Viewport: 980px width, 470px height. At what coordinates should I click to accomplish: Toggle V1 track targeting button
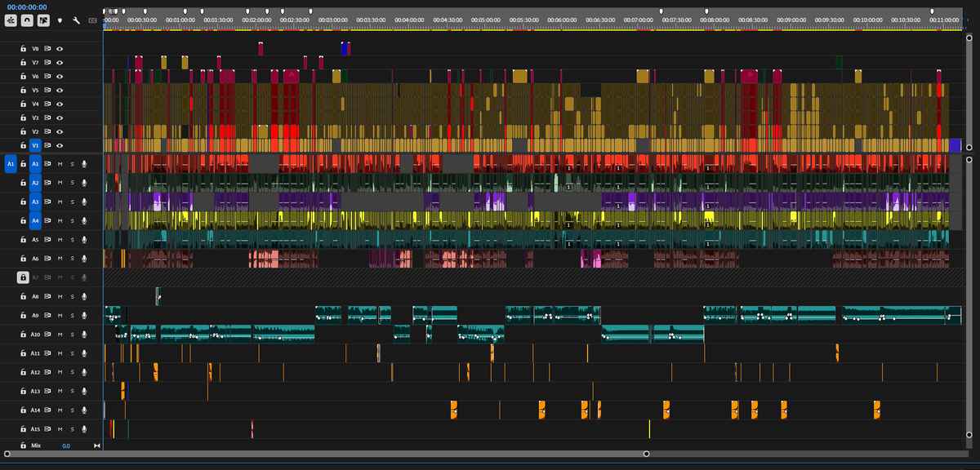[x=35, y=145]
